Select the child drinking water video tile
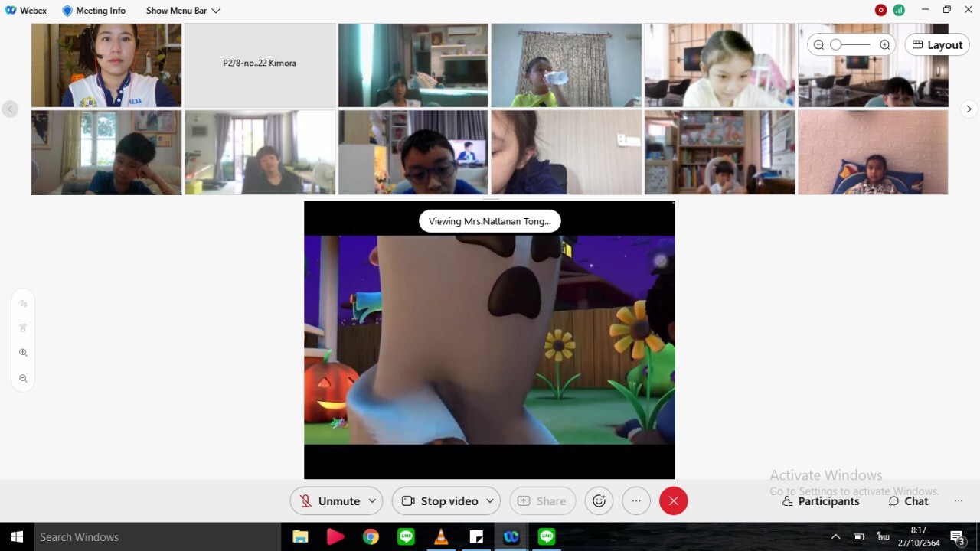The height and width of the screenshot is (551, 980). point(566,65)
